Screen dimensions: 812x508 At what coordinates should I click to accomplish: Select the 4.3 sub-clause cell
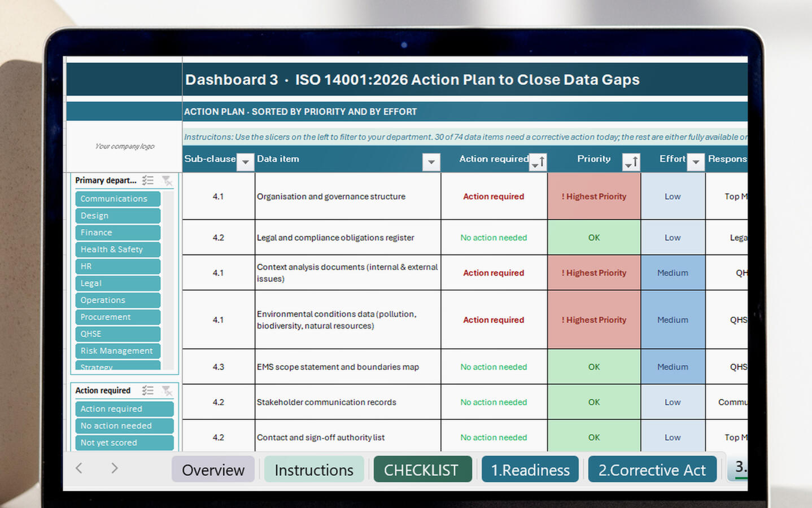(x=219, y=367)
